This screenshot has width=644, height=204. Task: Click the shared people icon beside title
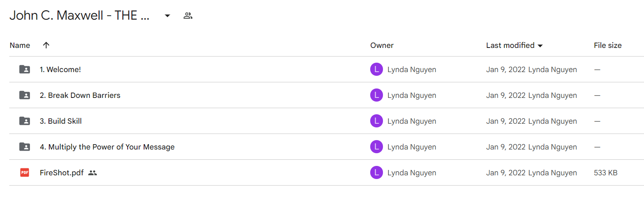pos(188,16)
